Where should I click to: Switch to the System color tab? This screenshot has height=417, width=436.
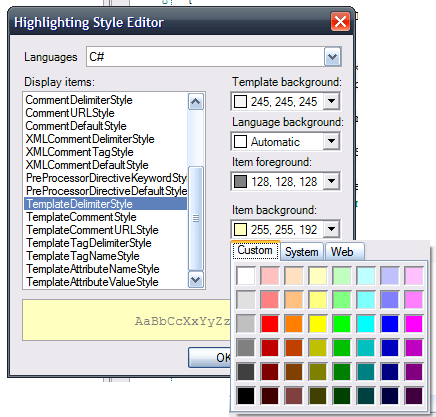(x=302, y=252)
